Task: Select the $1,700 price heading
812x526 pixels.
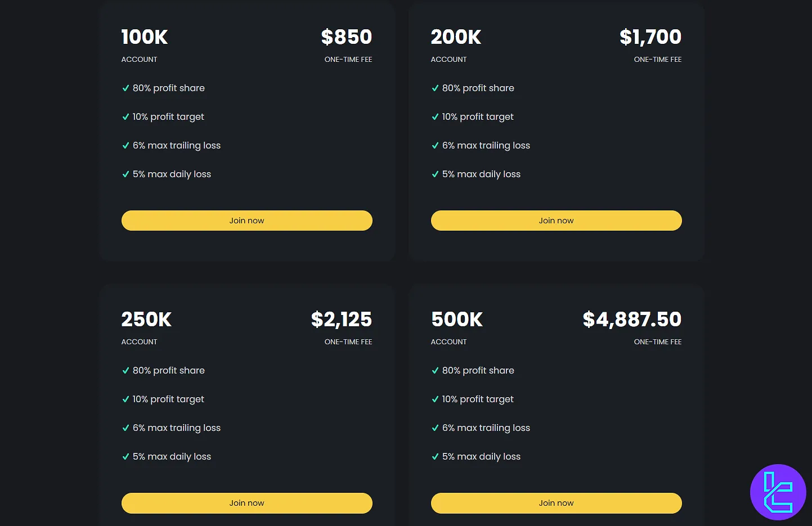Action: pyautogui.click(x=651, y=37)
